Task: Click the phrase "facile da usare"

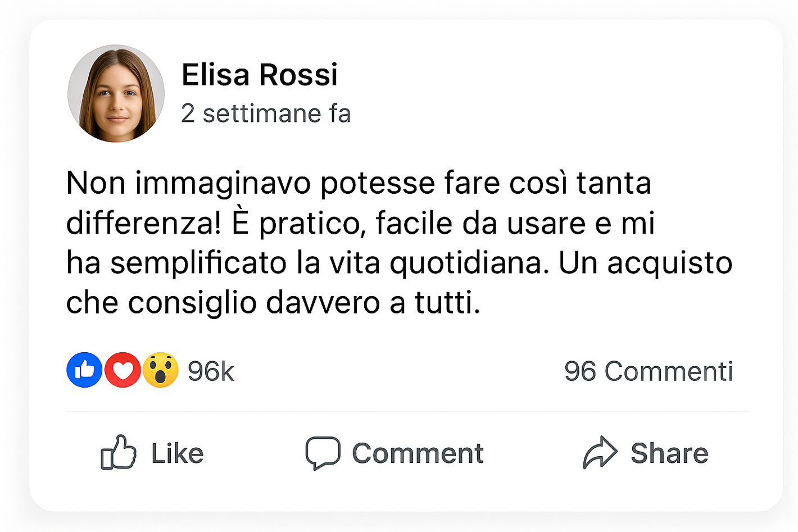Action: 480,223
